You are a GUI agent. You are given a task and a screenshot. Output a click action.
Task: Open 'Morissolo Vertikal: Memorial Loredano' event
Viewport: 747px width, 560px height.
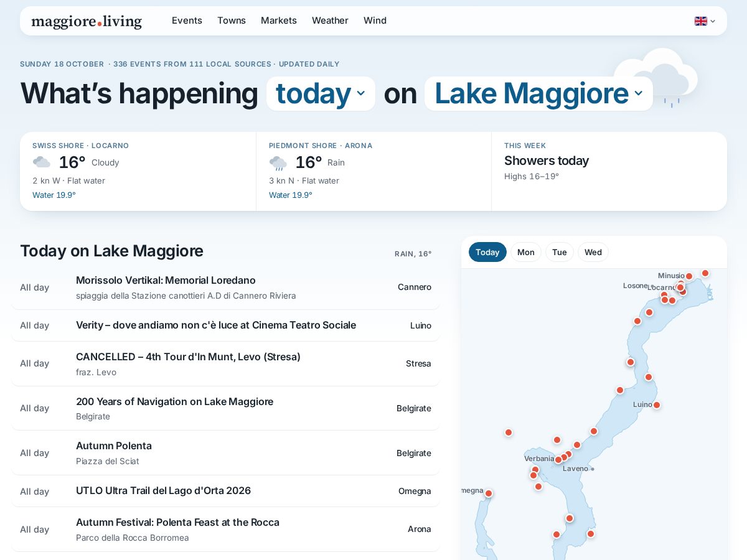click(225, 287)
